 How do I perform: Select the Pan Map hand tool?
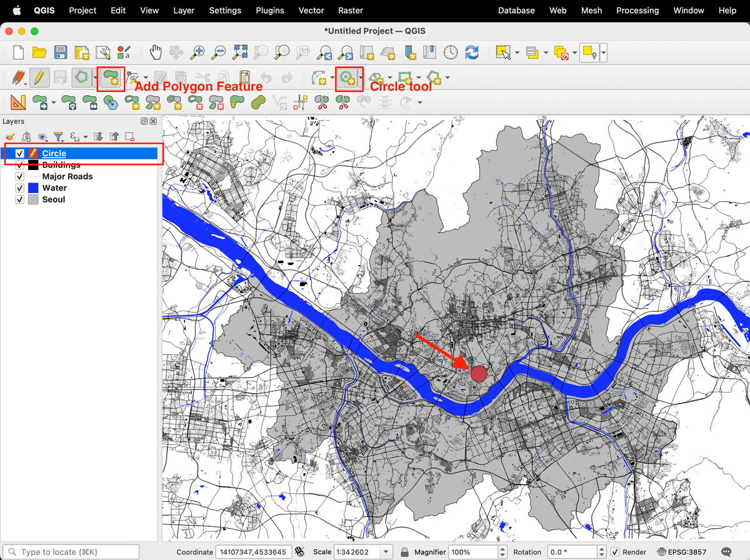tap(155, 52)
